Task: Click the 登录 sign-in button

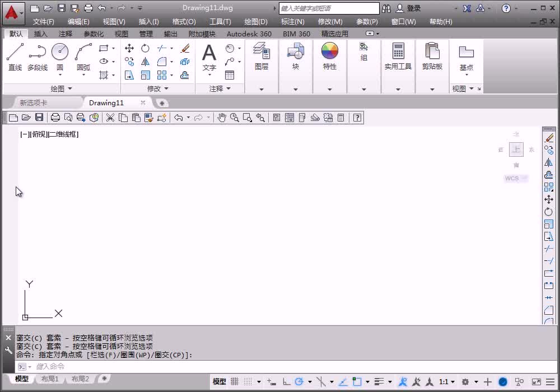Action: click(413, 8)
